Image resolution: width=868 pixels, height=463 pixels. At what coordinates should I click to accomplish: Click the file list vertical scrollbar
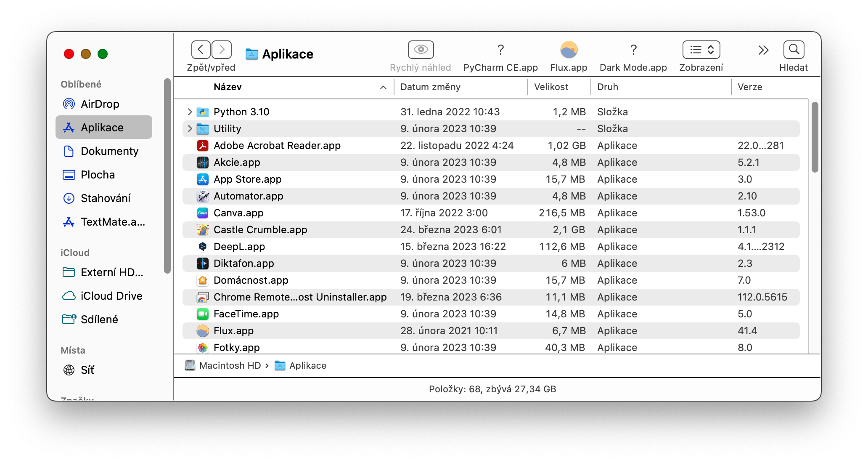click(815, 137)
